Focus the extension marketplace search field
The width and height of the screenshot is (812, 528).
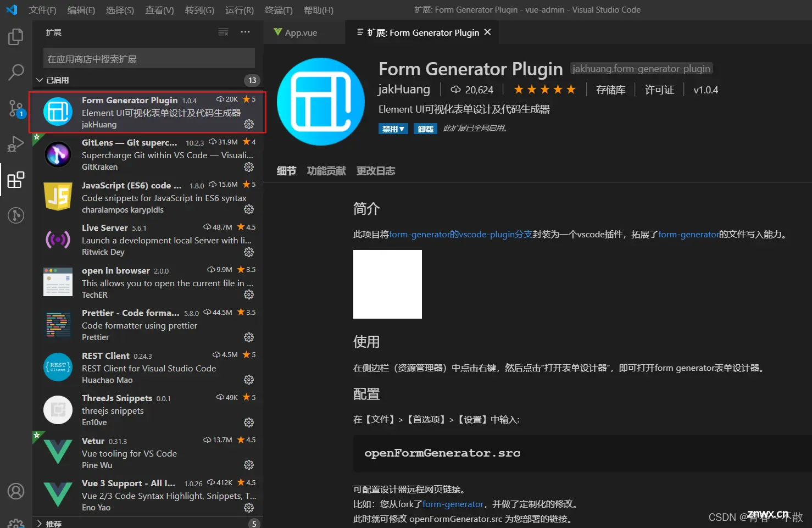click(x=149, y=59)
